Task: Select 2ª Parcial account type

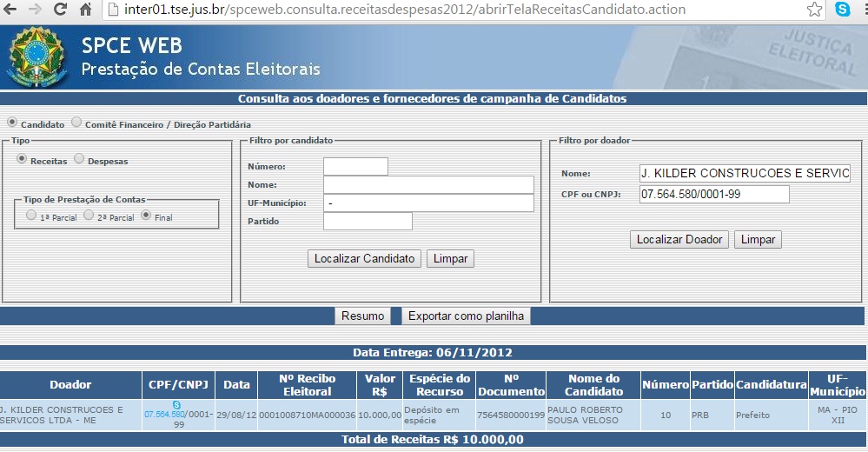Action: pyautogui.click(x=89, y=215)
